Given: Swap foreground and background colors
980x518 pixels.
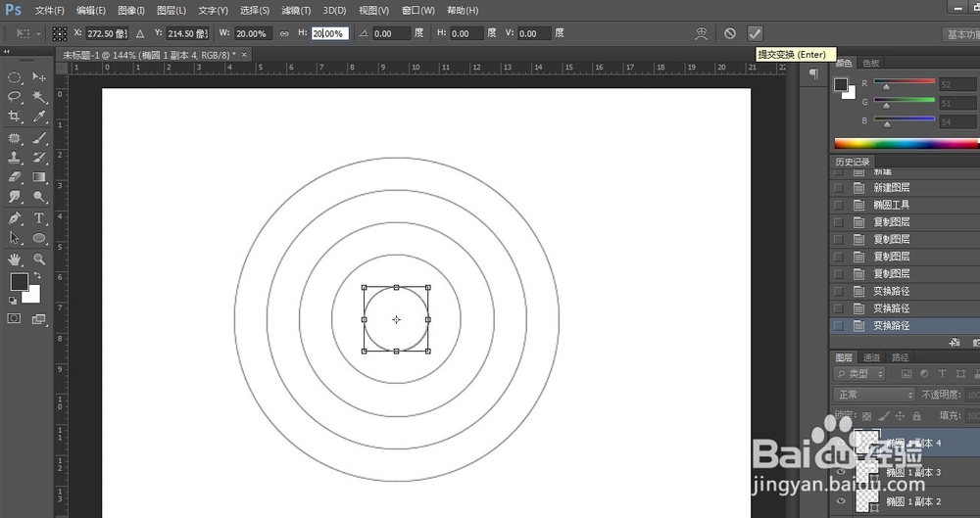Looking at the screenshot, I should coord(38,275).
